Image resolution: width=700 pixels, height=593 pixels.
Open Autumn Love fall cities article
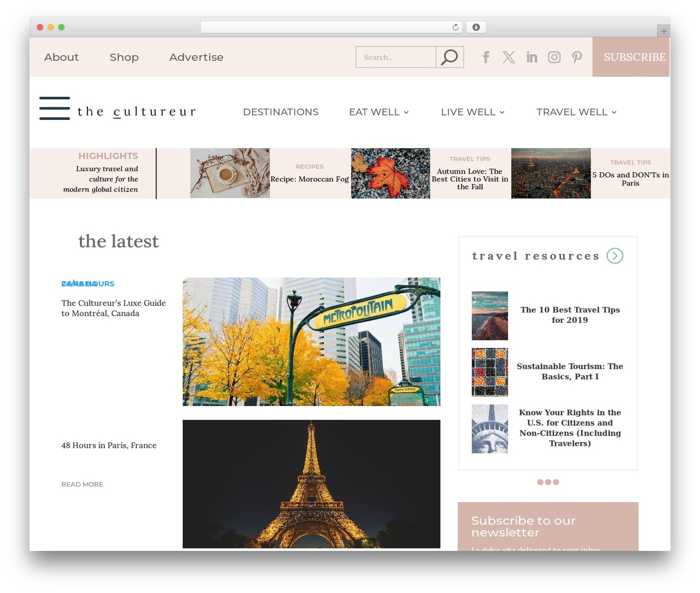click(470, 179)
